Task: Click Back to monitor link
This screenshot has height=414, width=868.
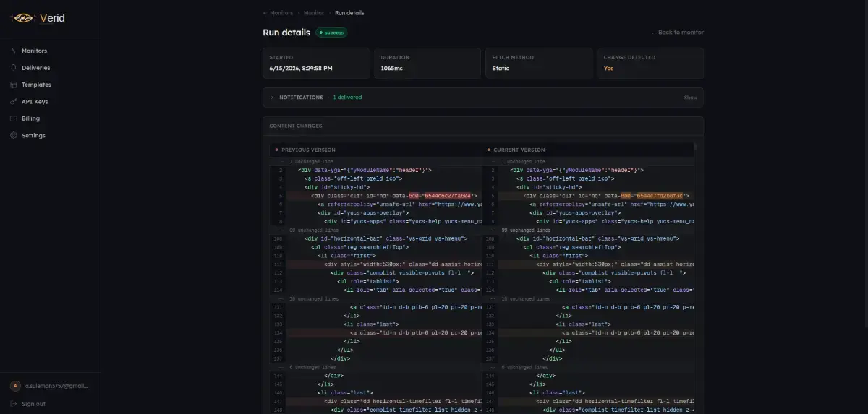Action: (x=677, y=33)
